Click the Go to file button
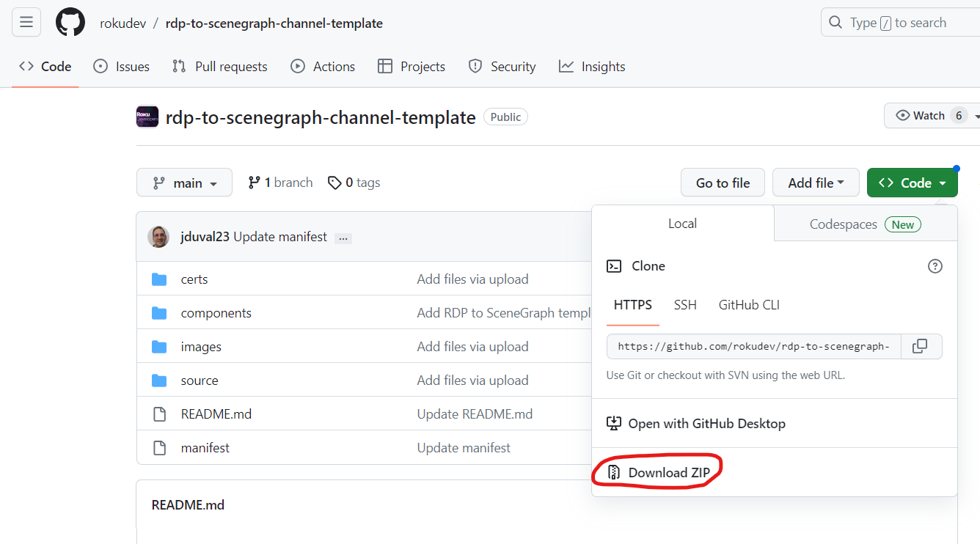The height and width of the screenshot is (544, 980). point(723,182)
